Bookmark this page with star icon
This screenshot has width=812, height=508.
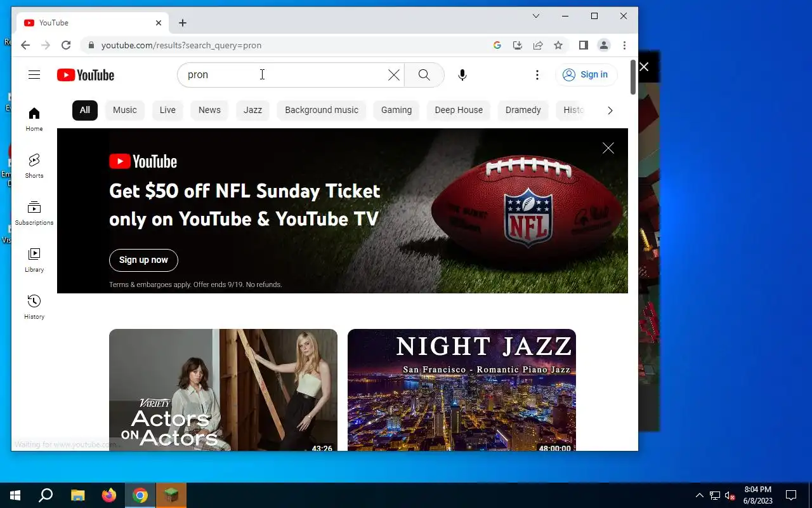558,45
